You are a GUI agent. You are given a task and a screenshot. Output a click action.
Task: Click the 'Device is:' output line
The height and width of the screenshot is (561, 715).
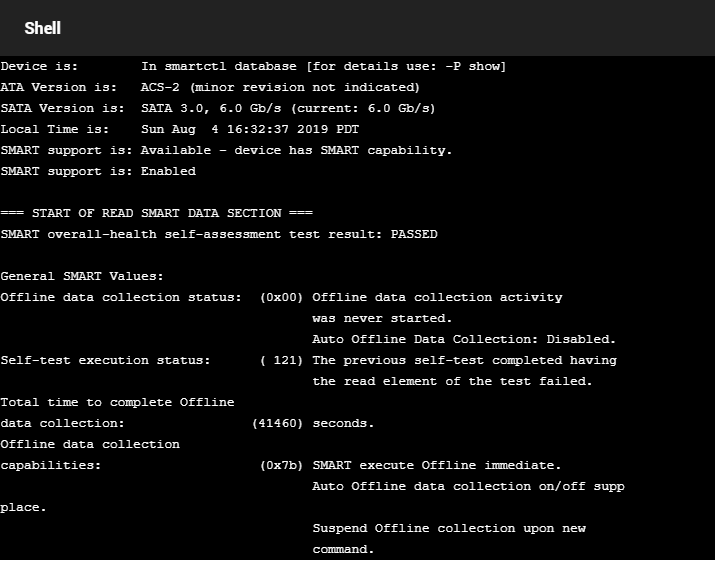click(x=254, y=67)
